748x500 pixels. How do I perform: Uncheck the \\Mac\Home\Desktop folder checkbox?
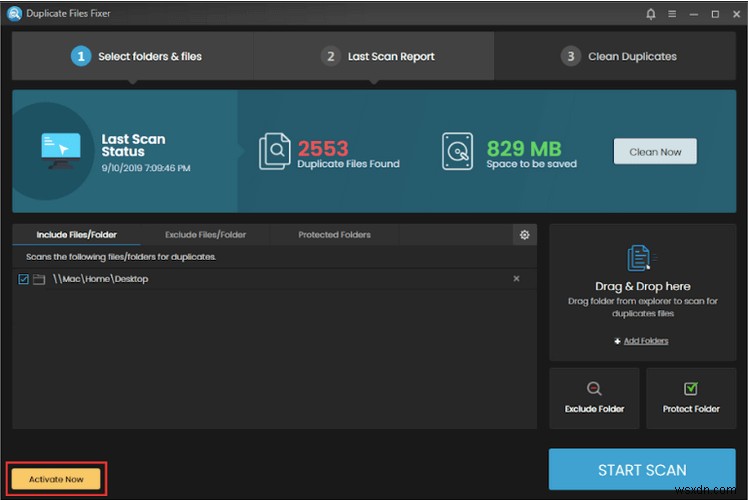[24, 279]
